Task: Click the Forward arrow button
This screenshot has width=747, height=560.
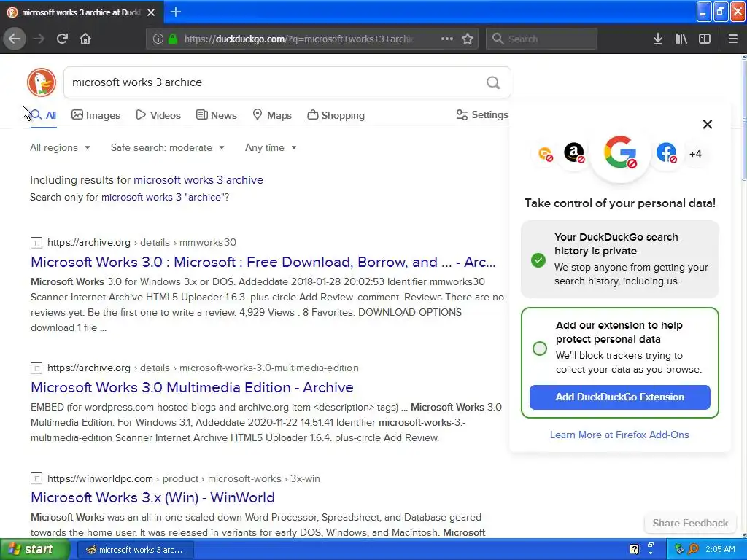Action: click(39, 39)
